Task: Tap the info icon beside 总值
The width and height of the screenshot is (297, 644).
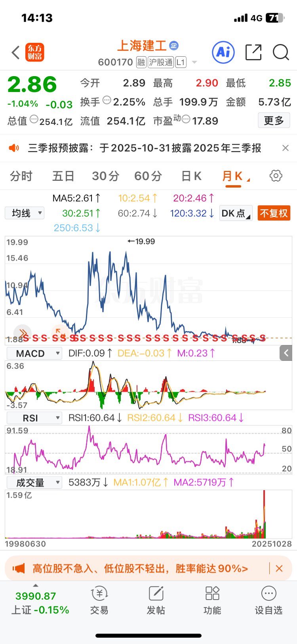Action: click(34, 119)
